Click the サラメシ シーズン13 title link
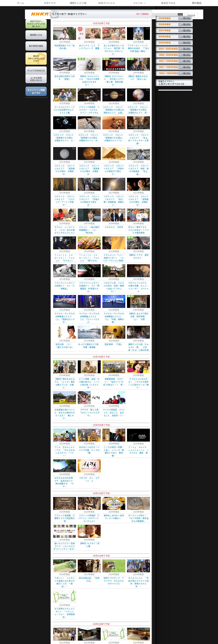This screenshot has width=218, height=644. [65, 230]
